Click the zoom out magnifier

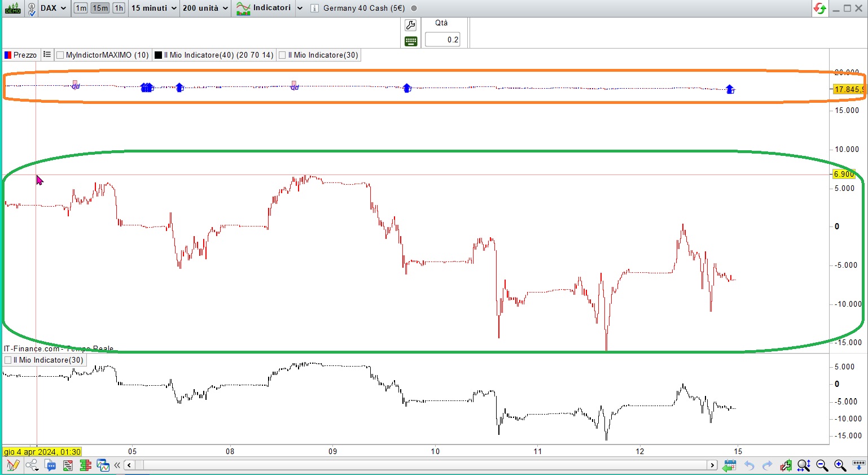pos(822,465)
